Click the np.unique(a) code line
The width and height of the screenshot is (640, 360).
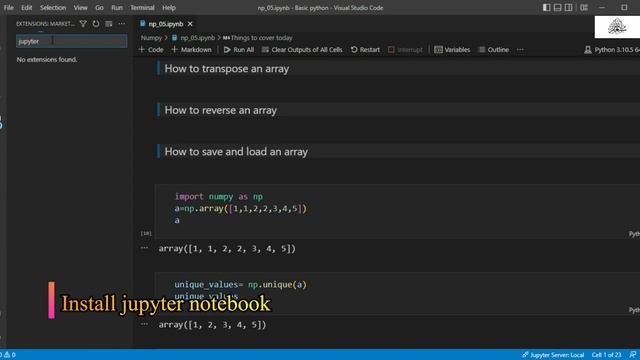(240, 284)
